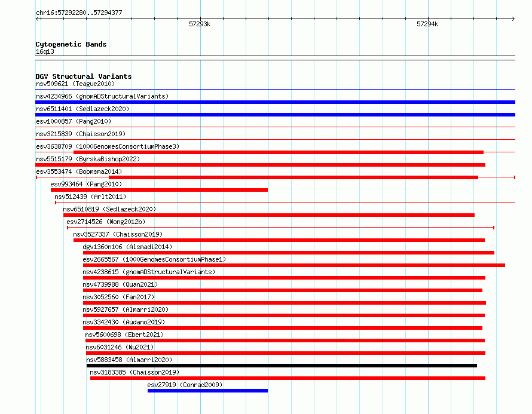The height and width of the screenshot is (414, 532).
Task: Click the red bar of nsv3183385
Action: pyautogui.click(x=288, y=378)
